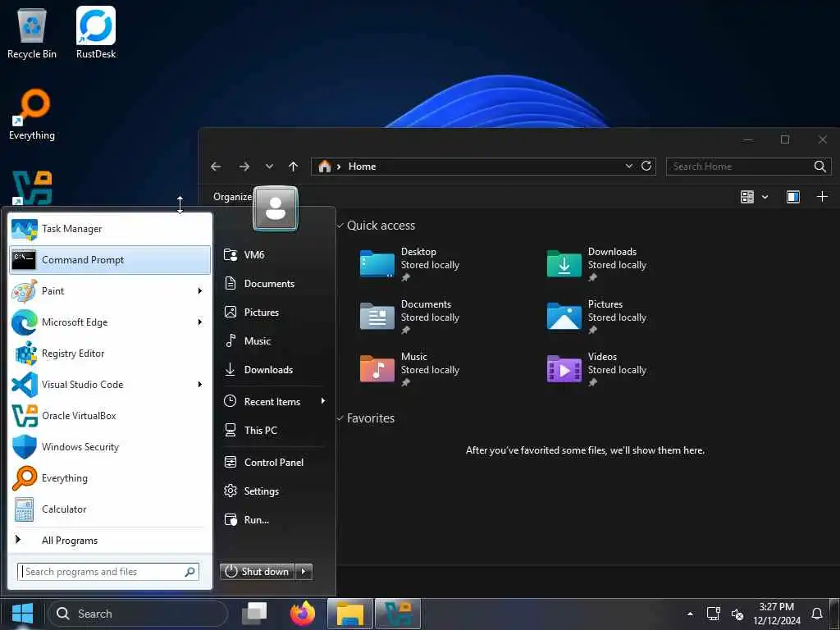The width and height of the screenshot is (840, 630).
Task: Expand the Paint jump list arrow
Action: click(x=200, y=291)
